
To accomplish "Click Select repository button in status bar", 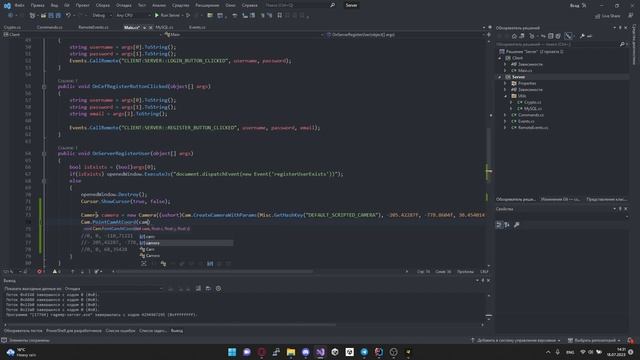I will point(594,340).
